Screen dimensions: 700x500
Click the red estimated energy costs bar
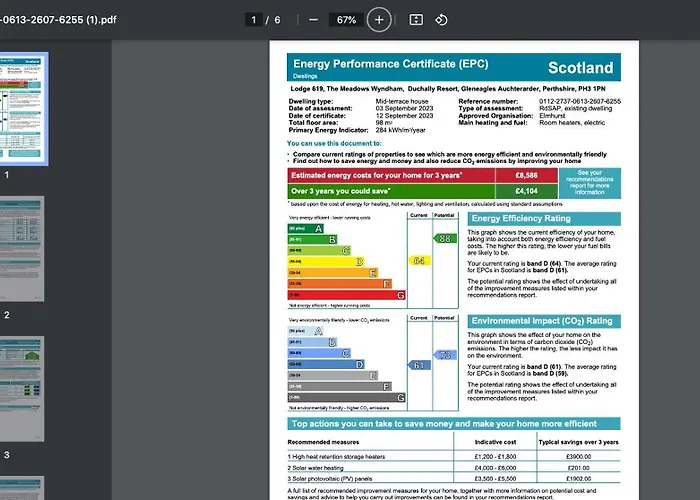click(x=422, y=175)
